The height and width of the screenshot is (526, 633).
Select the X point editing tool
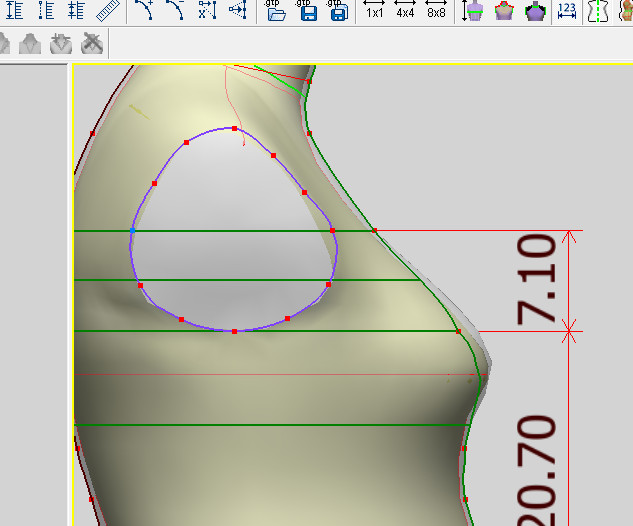(206, 11)
